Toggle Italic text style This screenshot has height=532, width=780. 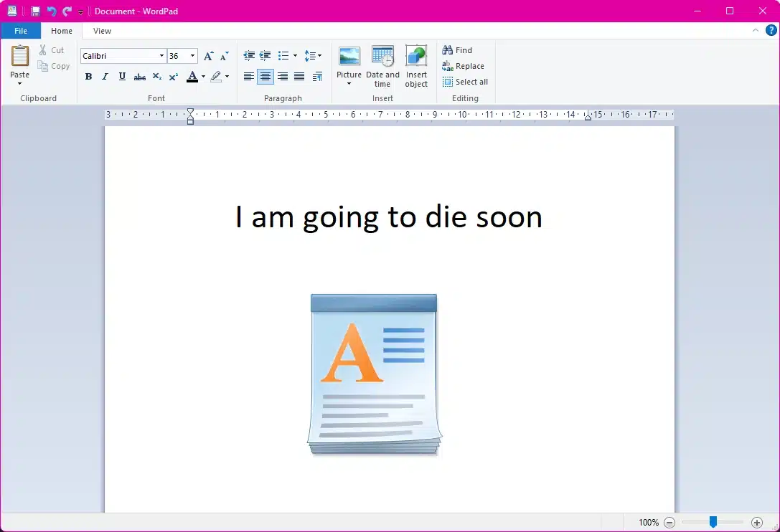(x=105, y=77)
